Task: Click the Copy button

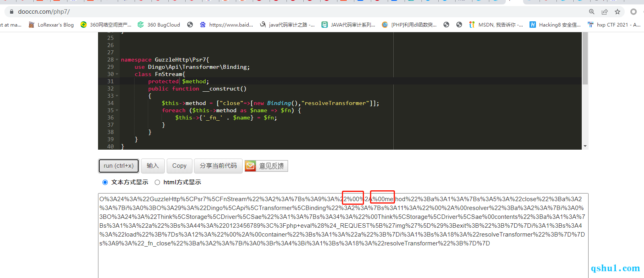Action: point(179,166)
